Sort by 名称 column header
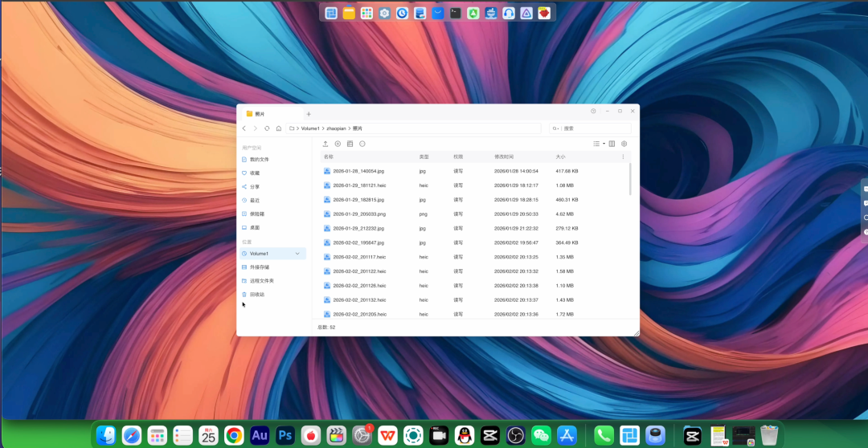This screenshot has width=868, height=448. click(x=328, y=157)
